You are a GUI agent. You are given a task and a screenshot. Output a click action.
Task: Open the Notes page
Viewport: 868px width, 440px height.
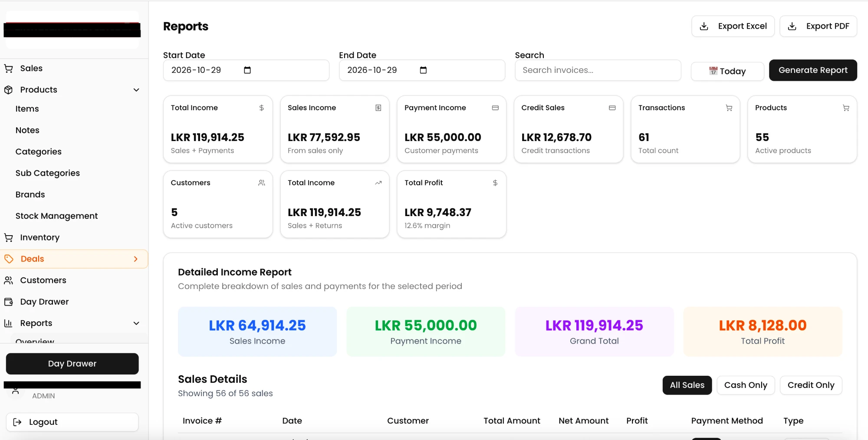click(27, 130)
